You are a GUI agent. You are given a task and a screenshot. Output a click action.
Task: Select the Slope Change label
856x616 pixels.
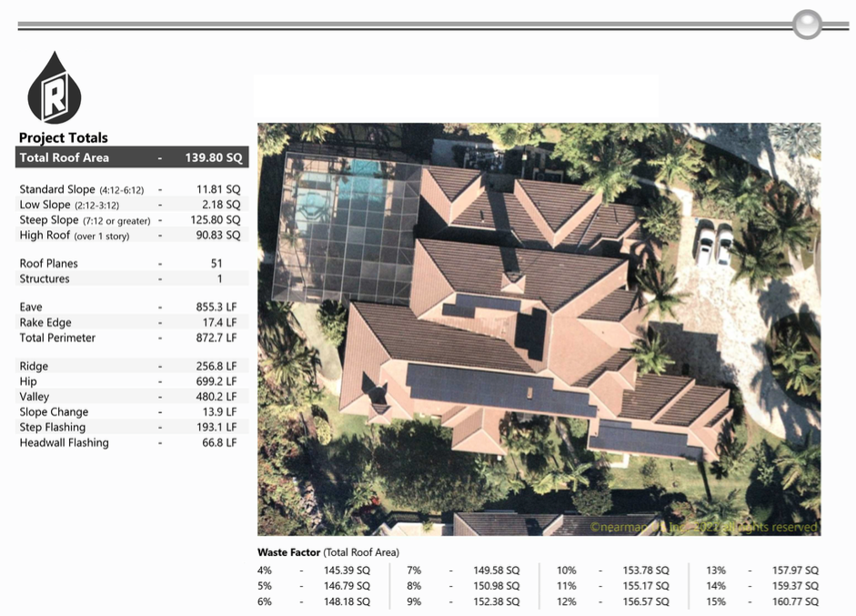click(54, 412)
